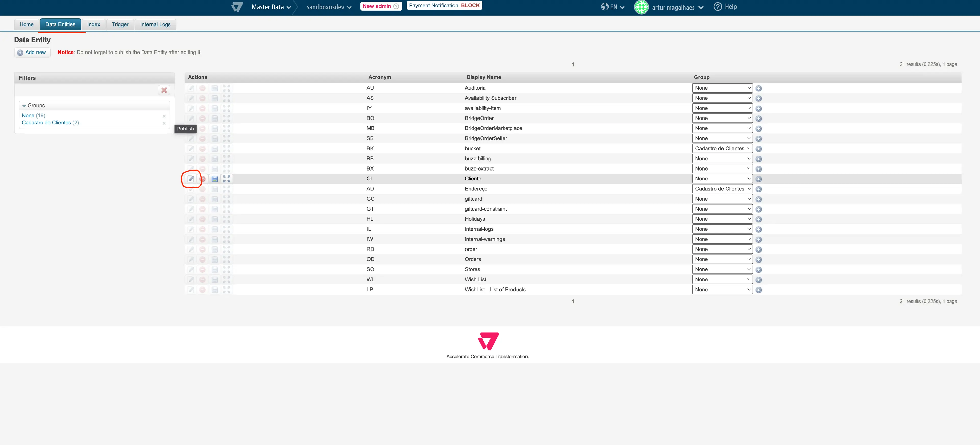Filter by Cadastro de Clientes group link
Viewport: 980px width, 445px height.
pos(46,123)
